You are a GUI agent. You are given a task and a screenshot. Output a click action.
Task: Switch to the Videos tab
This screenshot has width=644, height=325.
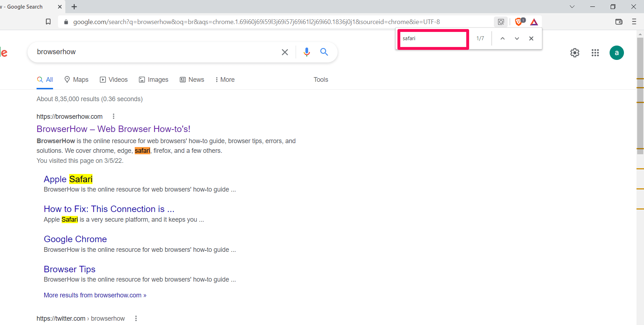(x=114, y=80)
